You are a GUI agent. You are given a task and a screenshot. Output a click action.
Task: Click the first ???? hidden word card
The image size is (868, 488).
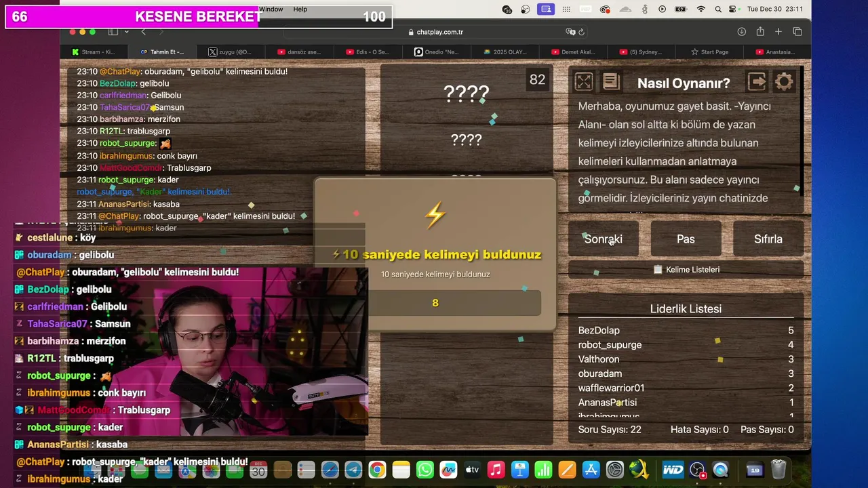click(x=467, y=93)
